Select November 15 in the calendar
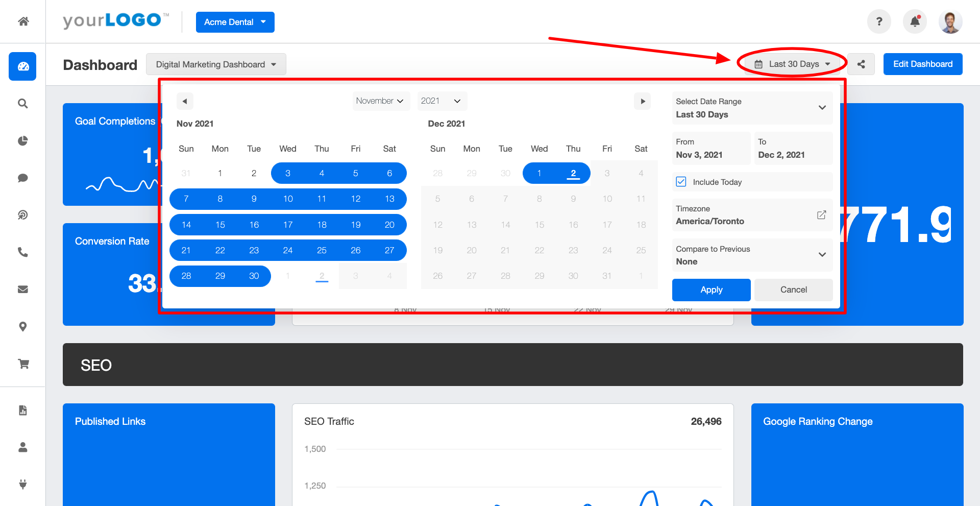The width and height of the screenshot is (980, 506). [220, 225]
